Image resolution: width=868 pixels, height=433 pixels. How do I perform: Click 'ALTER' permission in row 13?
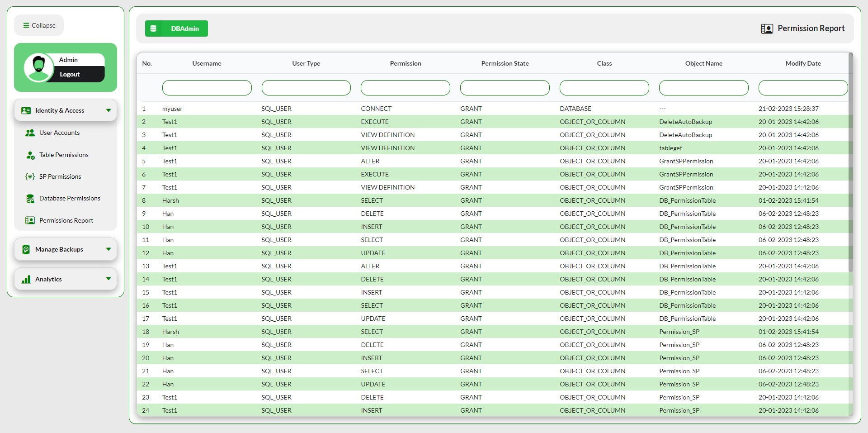click(370, 266)
